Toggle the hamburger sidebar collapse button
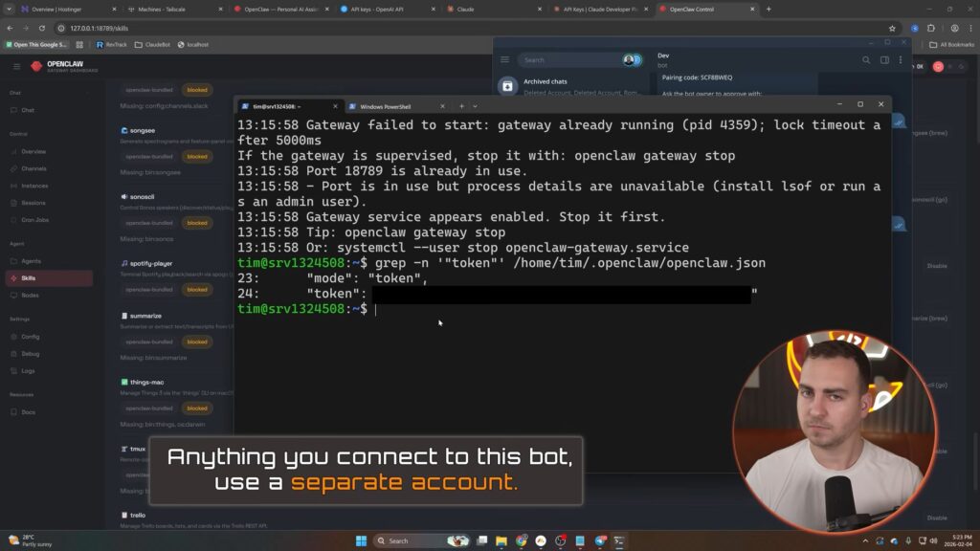 click(16, 66)
